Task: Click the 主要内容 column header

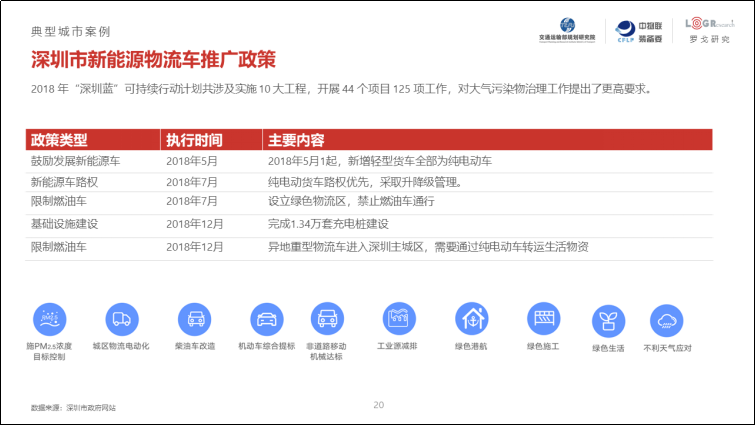Action: [x=296, y=139]
